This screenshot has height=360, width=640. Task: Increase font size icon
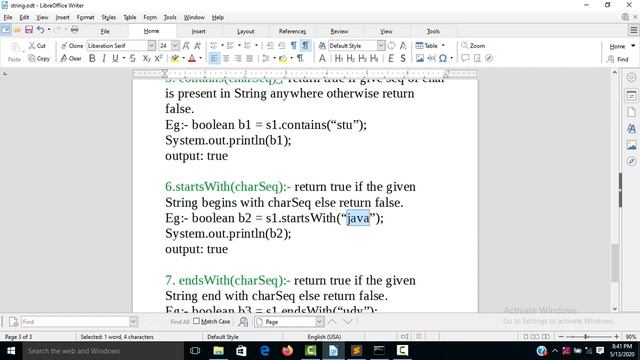(x=186, y=46)
